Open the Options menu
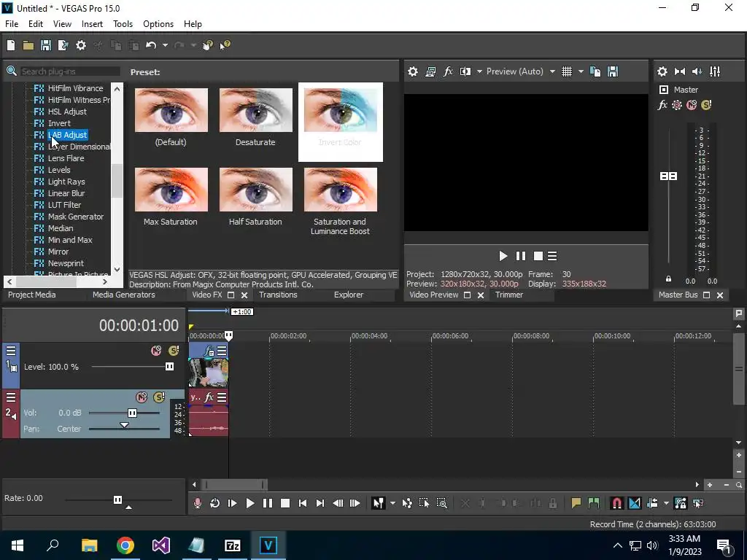Viewport: 747px width, 560px height. point(158,24)
